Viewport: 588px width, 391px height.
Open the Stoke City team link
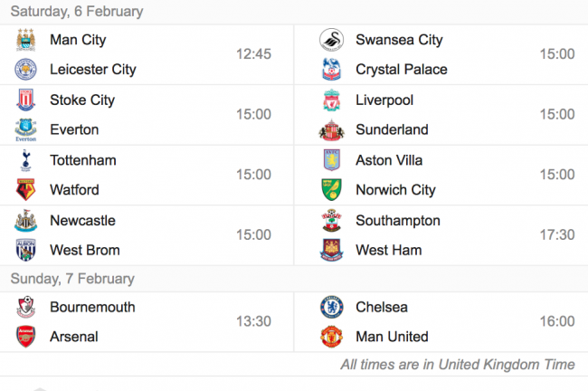click(x=82, y=100)
